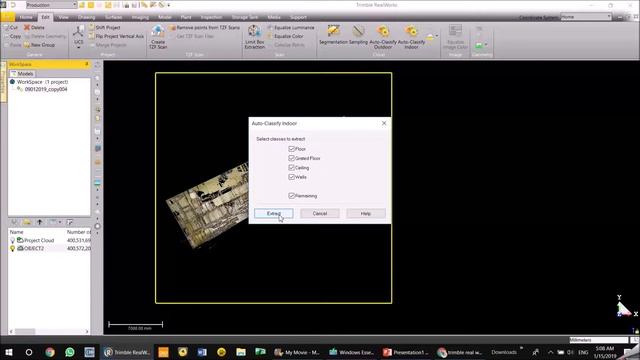Toggle the Walls checkbox

291,177
